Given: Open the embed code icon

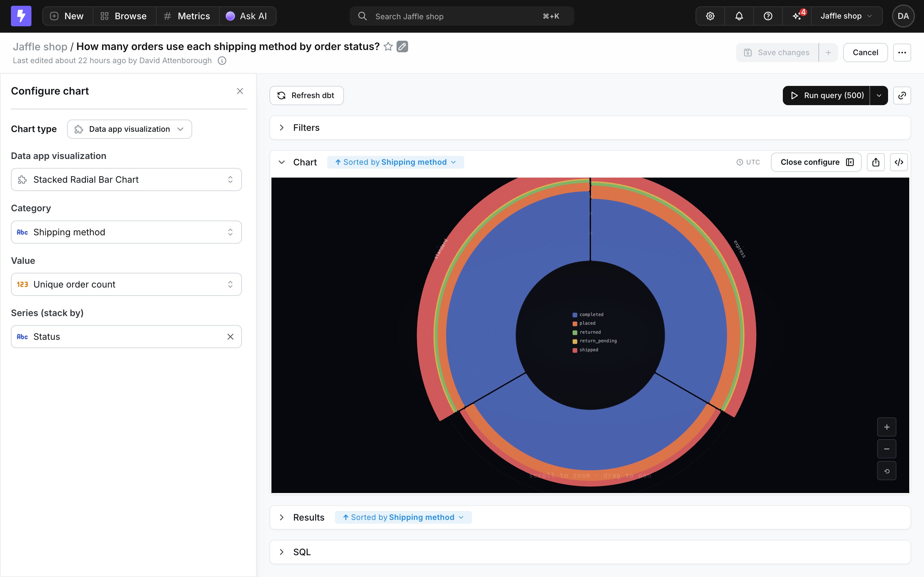Looking at the screenshot, I should pyautogui.click(x=899, y=162).
